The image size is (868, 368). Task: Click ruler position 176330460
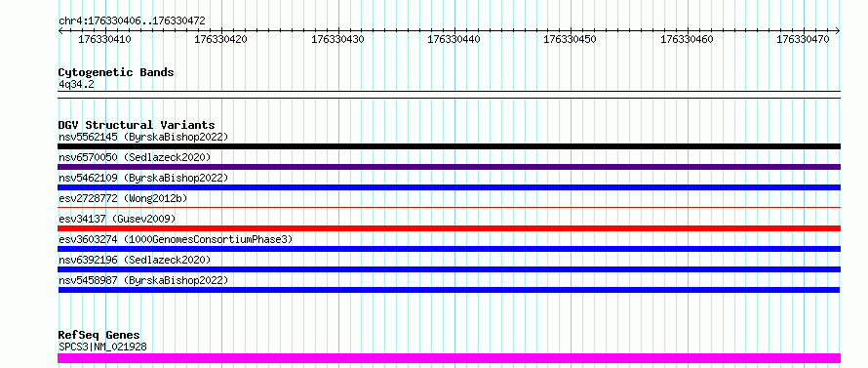(687, 39)
